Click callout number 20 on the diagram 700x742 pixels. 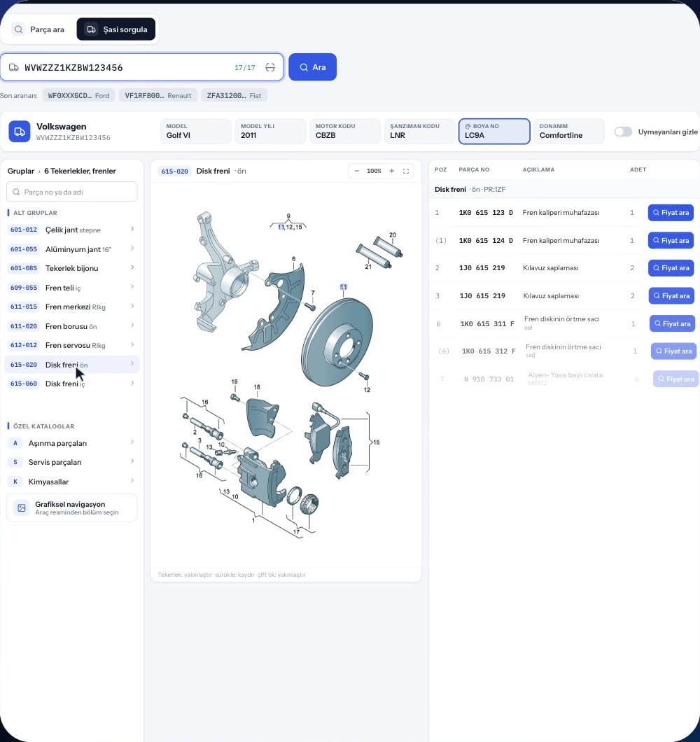click(x=393, y=234)
